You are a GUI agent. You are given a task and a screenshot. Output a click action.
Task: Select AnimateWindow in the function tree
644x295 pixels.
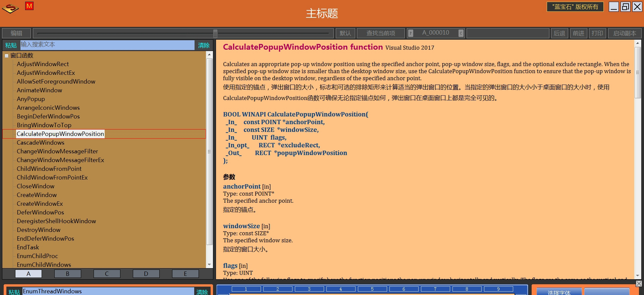pyautogui.click(x=40, y=90)
